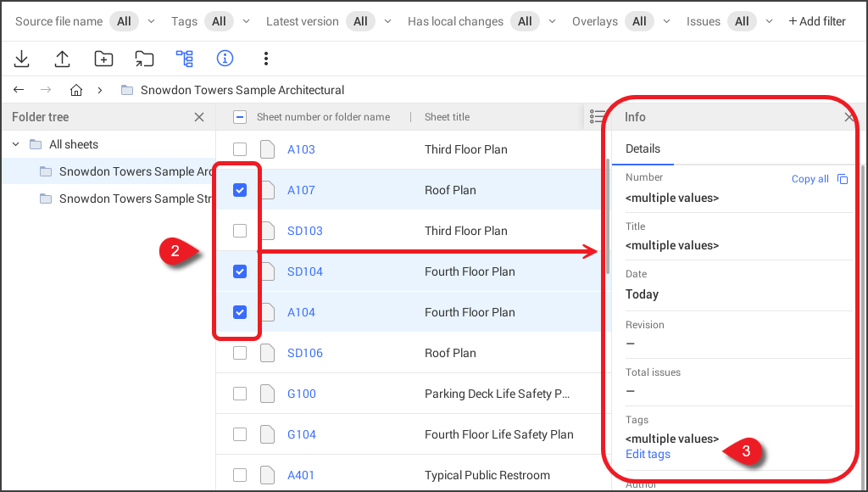Click the upload icon in toolbar

point(63,59)
